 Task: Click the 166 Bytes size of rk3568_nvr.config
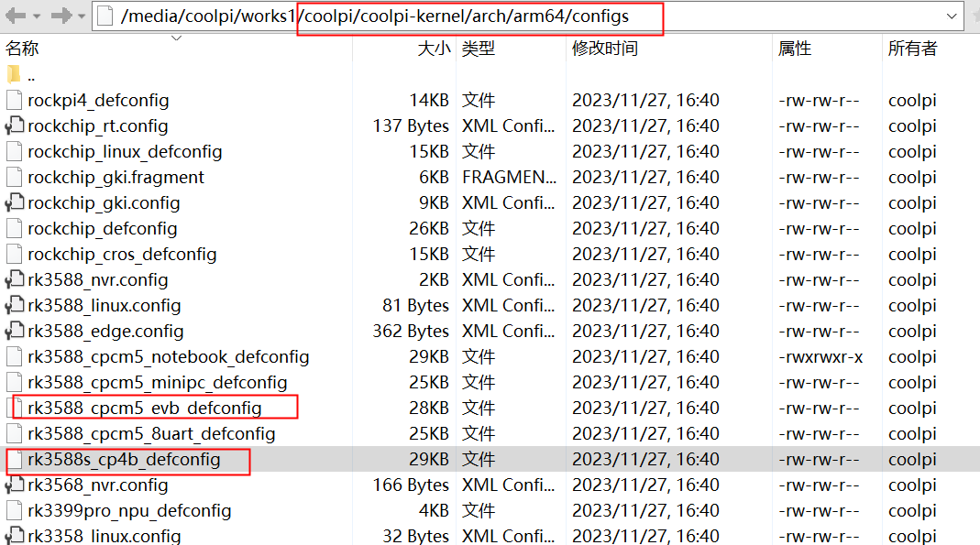pos(411,485)
